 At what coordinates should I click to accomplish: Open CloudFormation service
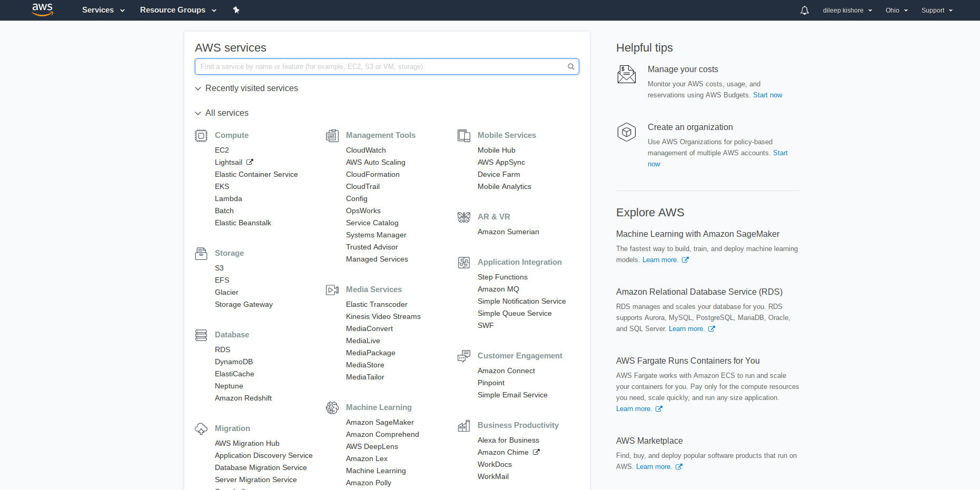coord(373,175)
